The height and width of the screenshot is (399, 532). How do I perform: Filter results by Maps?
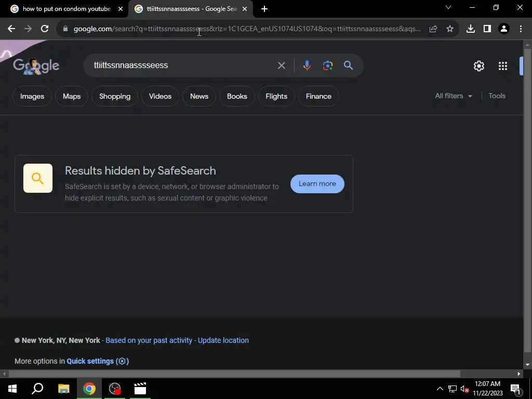click(x=72, y=96)
